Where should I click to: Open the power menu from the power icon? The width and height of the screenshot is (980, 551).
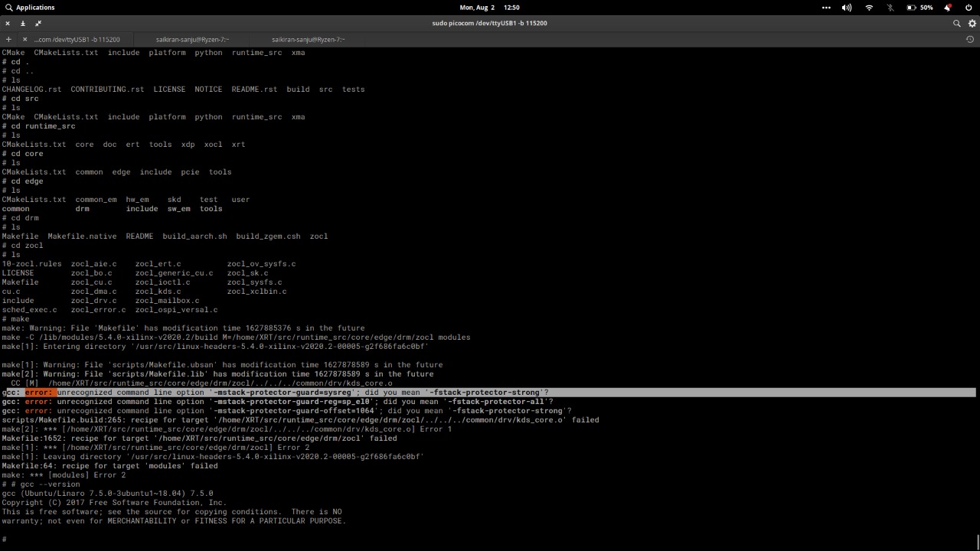[x=968, y=7]
